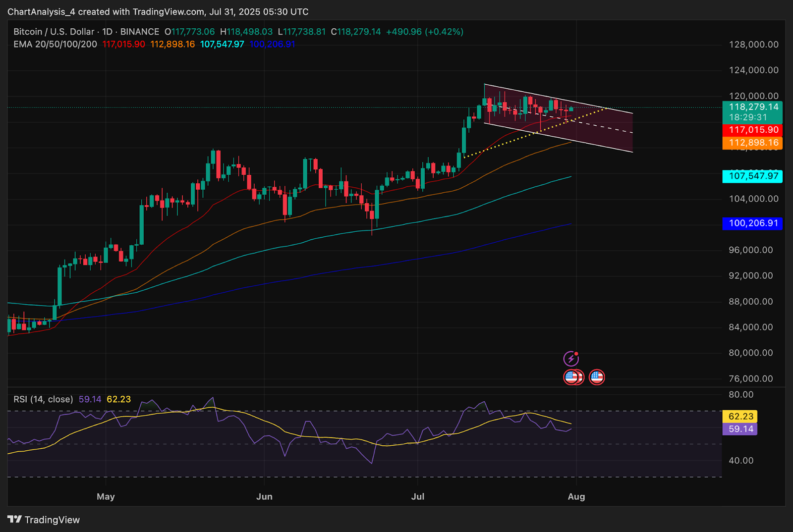Click the May label on time axis
793x532 pixels.
(106, 496)
